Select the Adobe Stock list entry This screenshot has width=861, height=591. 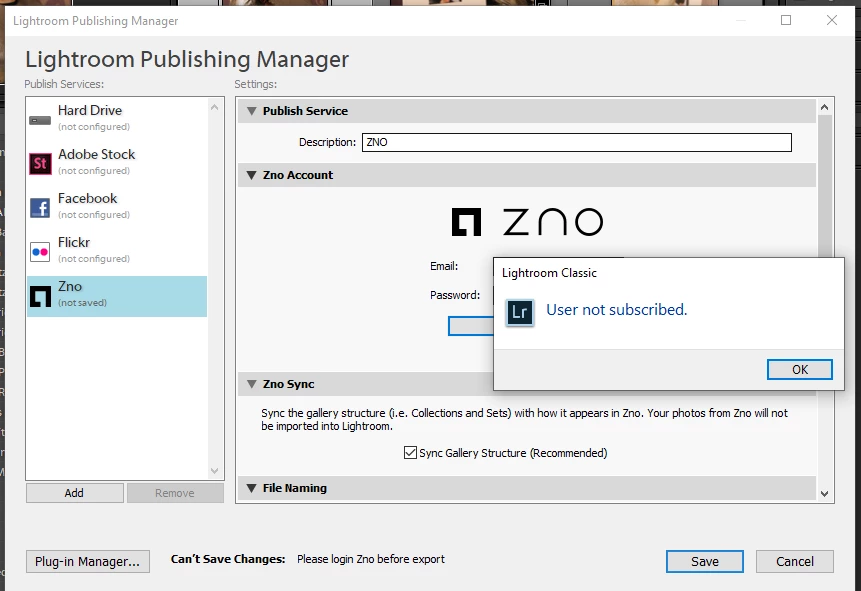[x=117, y=163]
